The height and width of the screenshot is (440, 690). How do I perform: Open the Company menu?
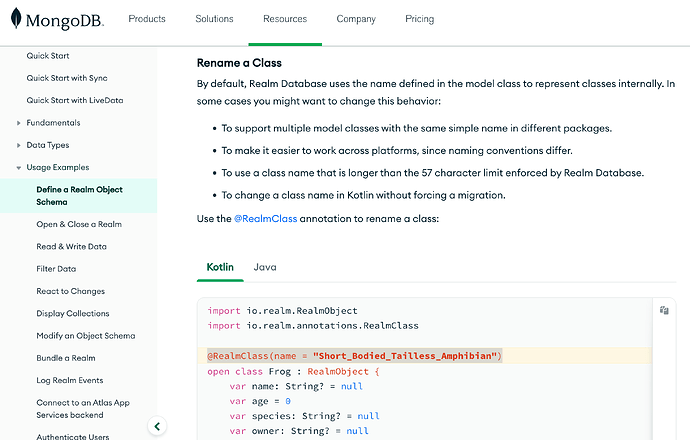pos(356,19)
